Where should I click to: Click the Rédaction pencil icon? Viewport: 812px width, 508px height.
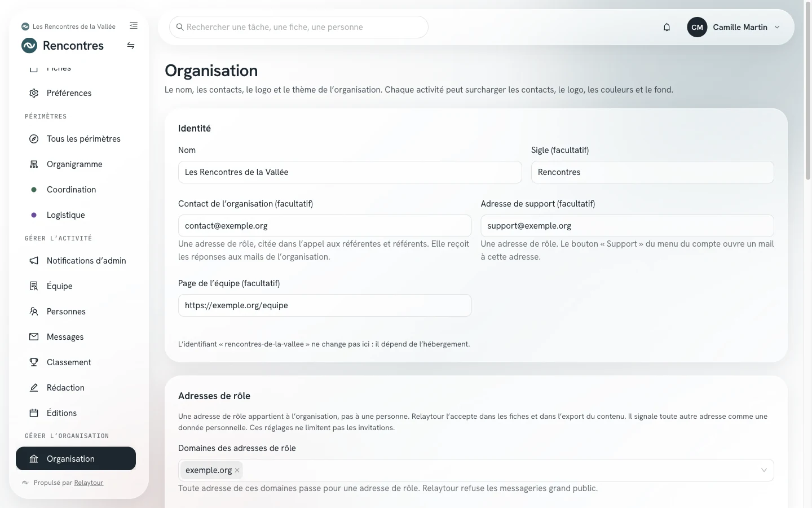click(x=34, y=388)
